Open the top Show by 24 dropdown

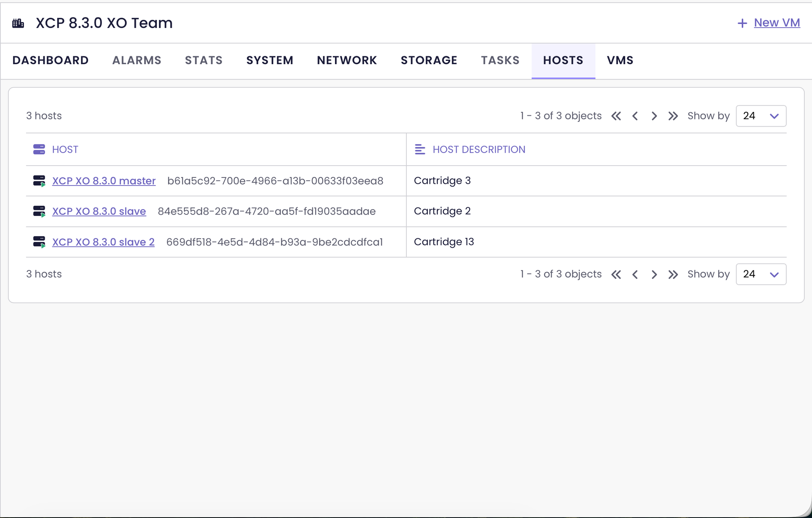click(761, 116)
